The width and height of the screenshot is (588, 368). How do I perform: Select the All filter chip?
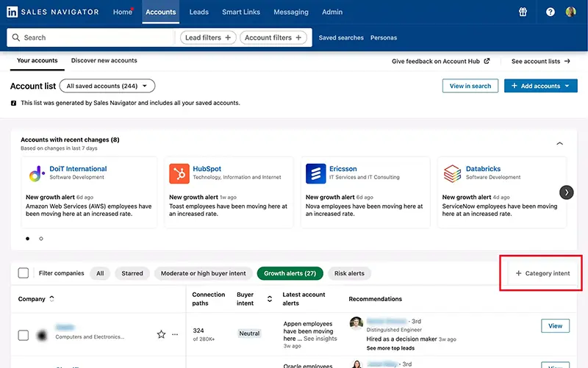coord(100,273)
